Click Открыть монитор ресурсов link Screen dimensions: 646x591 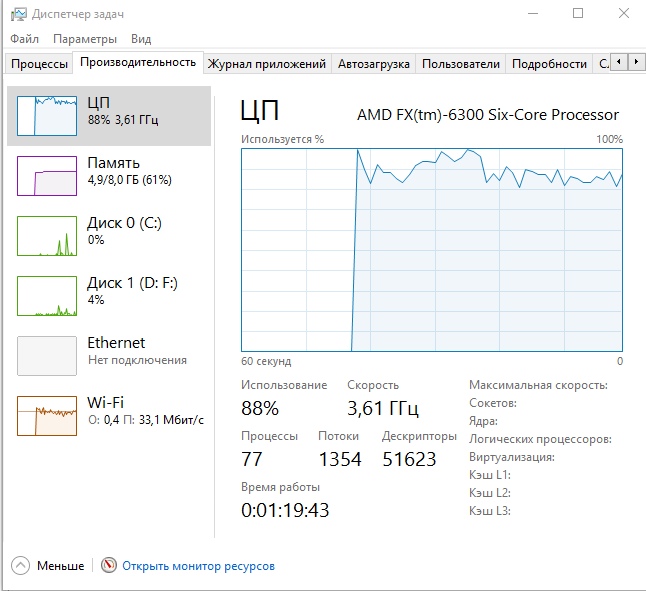(198, 566)
